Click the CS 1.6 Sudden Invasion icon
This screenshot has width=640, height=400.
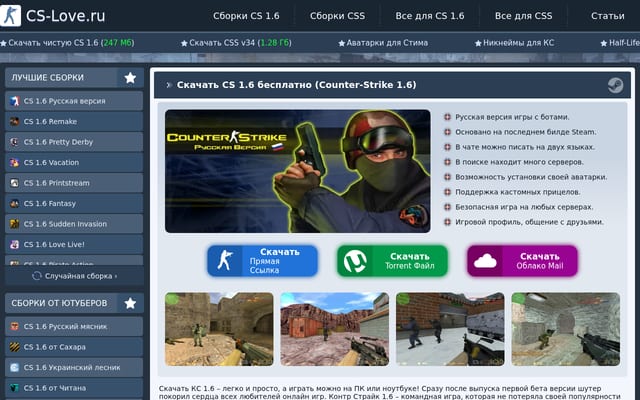pyautogui.click(x=15, y=224)
